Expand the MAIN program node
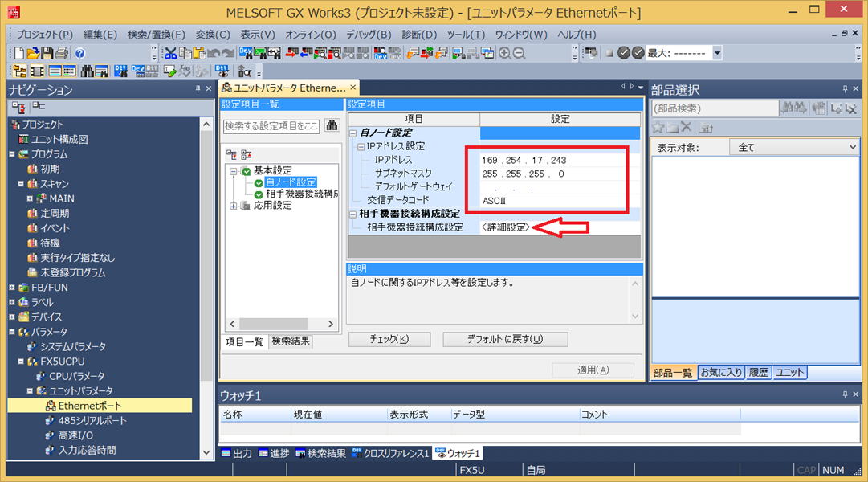 point(30,198)
